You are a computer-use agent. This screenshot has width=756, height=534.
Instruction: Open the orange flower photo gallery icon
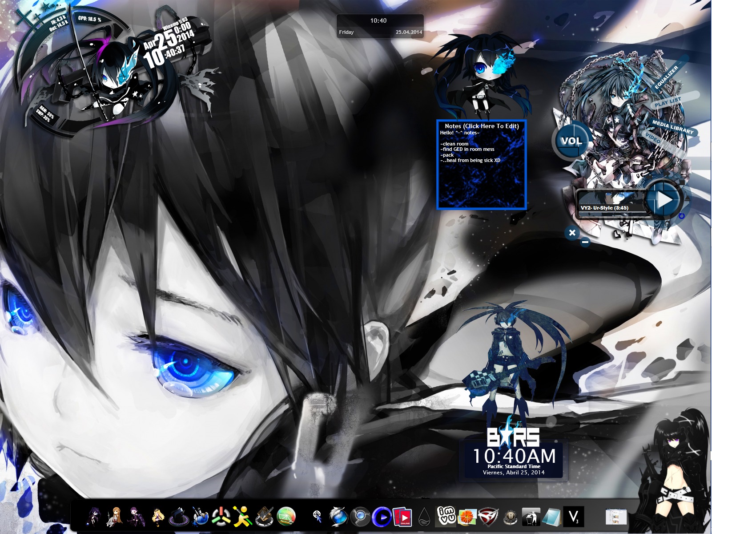click(467, 517)
